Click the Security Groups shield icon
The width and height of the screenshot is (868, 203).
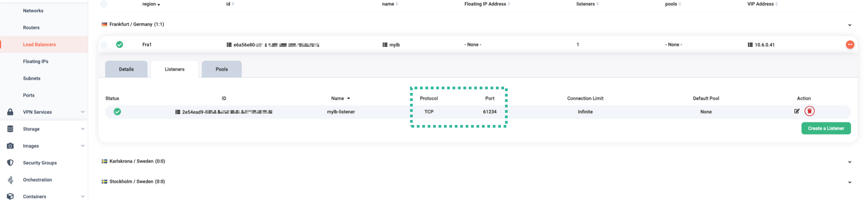[x=10, y=163]
